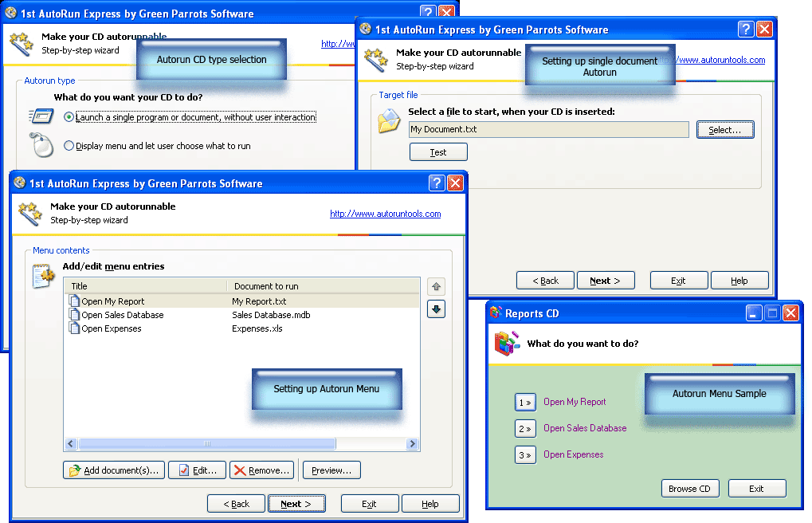Click the CD icon in menu contents window title bar
The height and width of the screenshot is (523, 812).
point(20,183)
